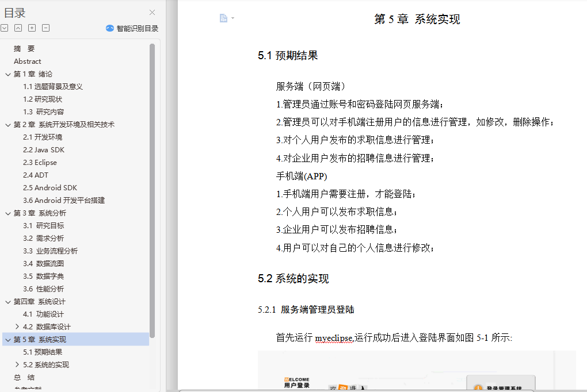Click the line 服务端（网页端）
The height and width of the screenshot is (392, 587).
[312, 86]
